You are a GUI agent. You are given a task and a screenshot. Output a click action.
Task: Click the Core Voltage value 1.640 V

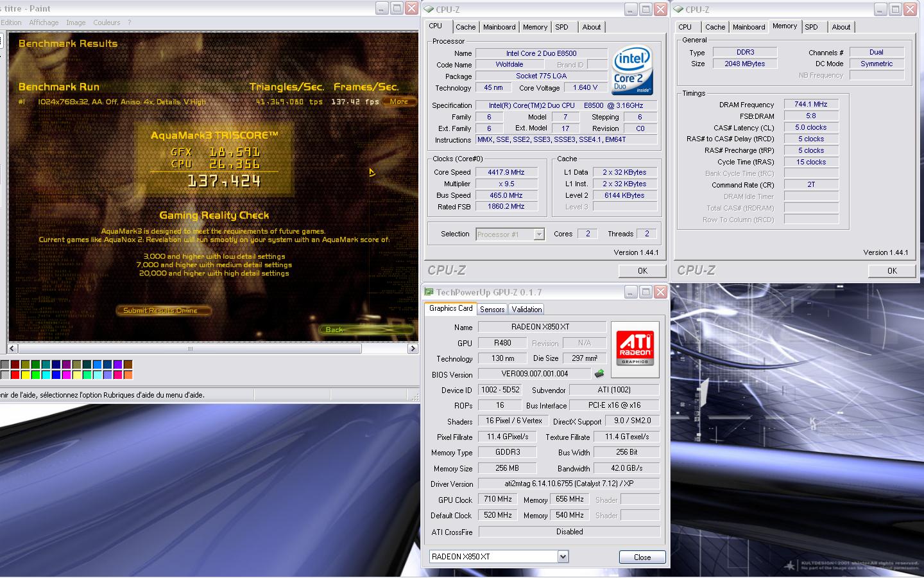click(585, 88)
